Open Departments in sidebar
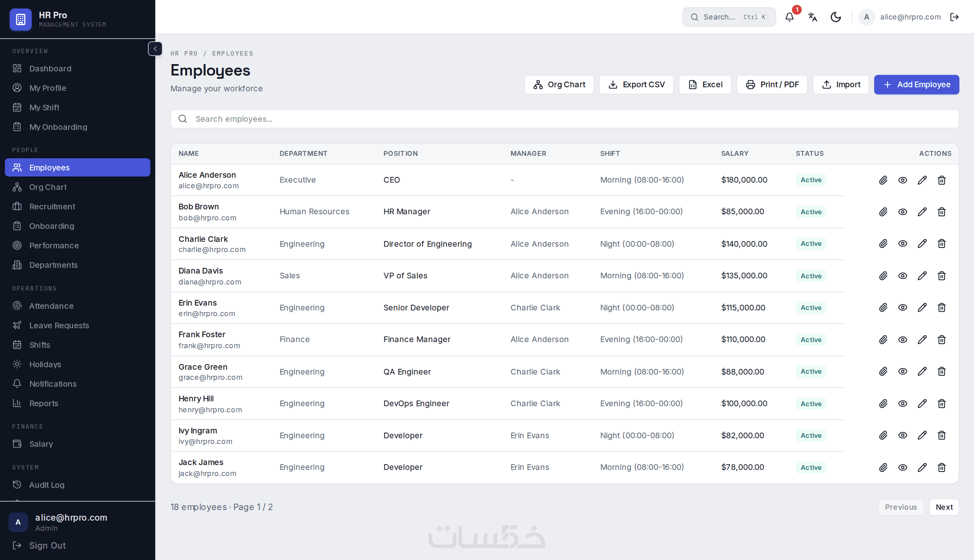The height and width of the screenshot is (560, 974). [x=78, y=265]
